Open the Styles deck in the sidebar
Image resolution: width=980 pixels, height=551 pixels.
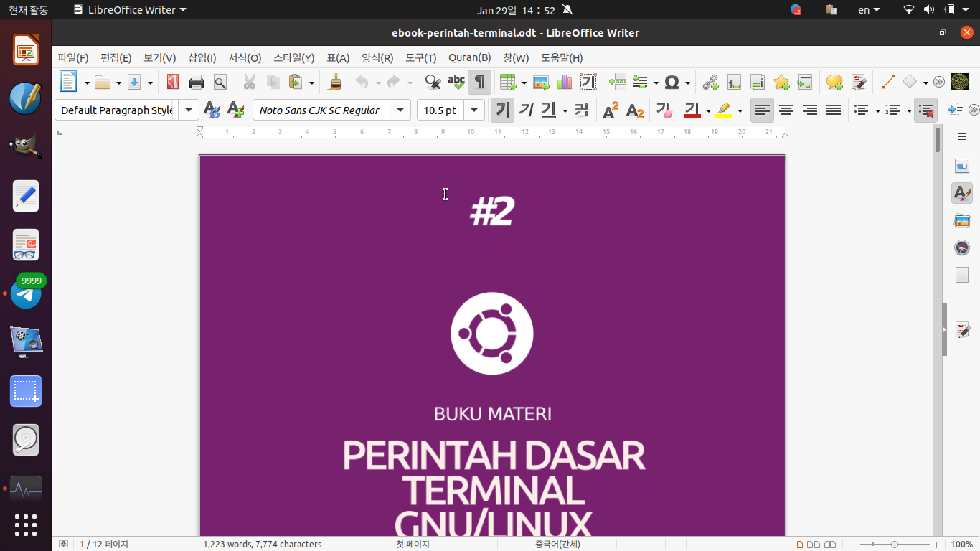click(962, 193)
